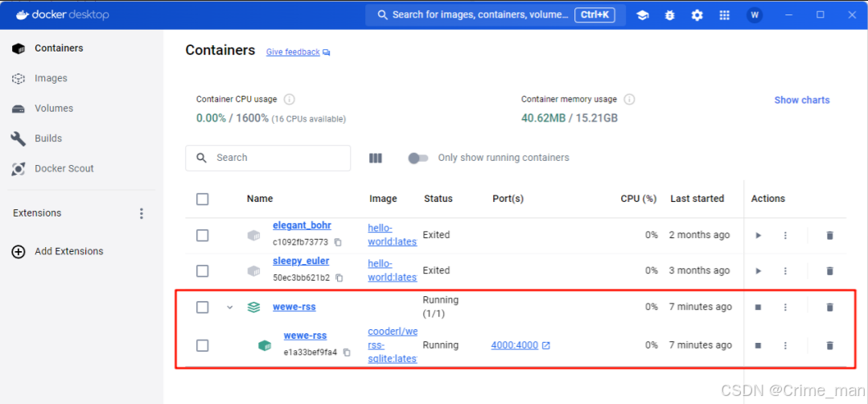Delete the sleepy_euler container

[829, 270]
